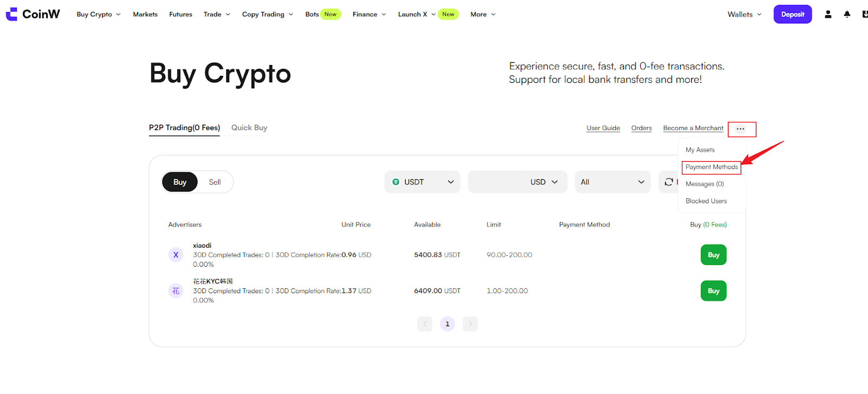Click the CoinW logo

point(33,14)
